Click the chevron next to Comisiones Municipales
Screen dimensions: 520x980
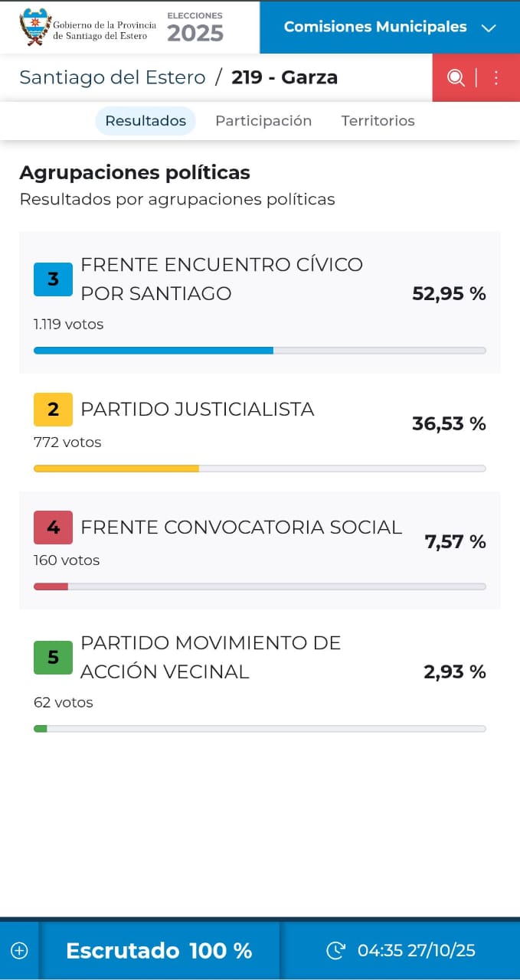coord(489,28)
